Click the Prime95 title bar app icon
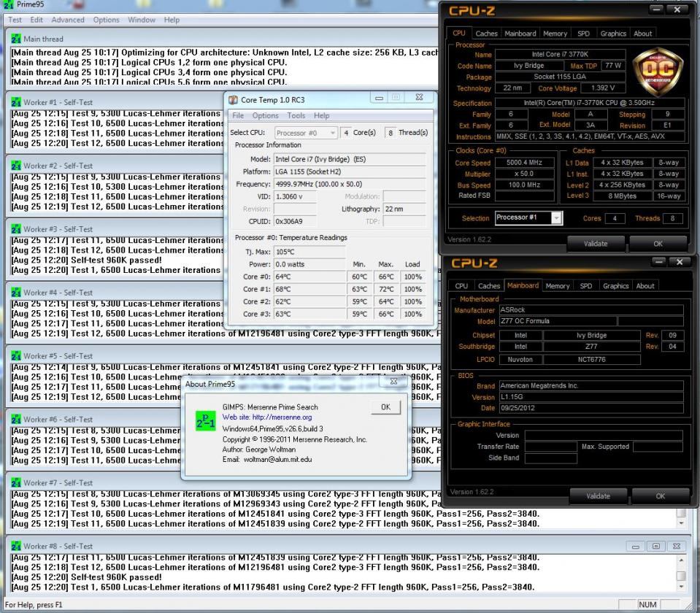 click(x=9, y=4)
